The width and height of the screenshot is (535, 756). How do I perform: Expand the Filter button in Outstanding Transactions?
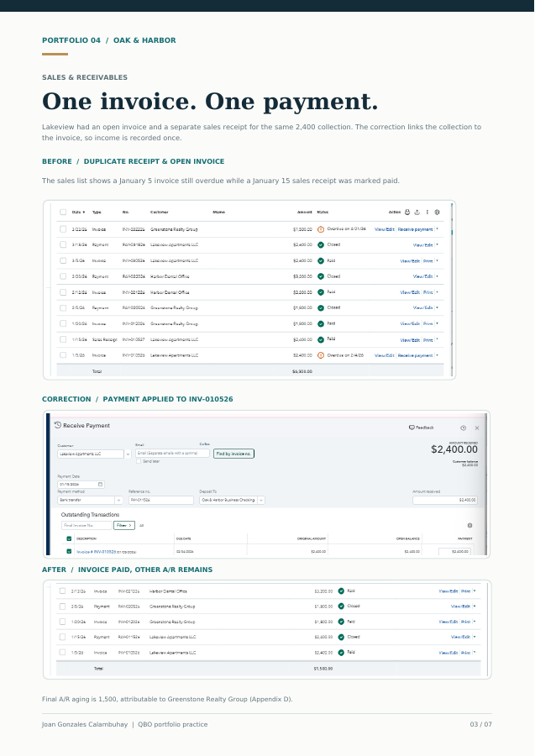[x=123, y=526]
